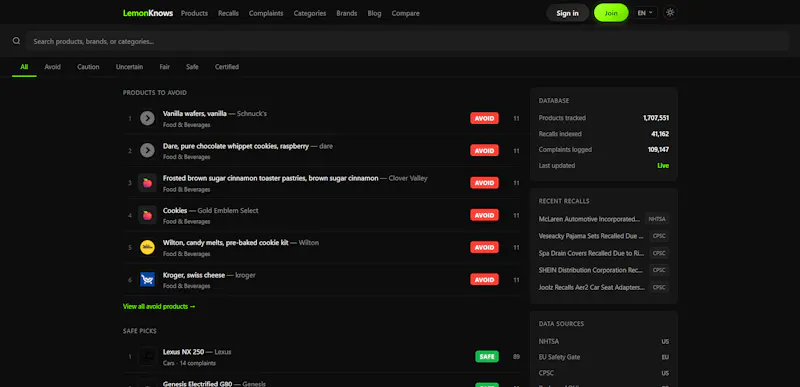Click the NHTSA tag beside McLaren recall
800x387 pixels.
point(657,219)
